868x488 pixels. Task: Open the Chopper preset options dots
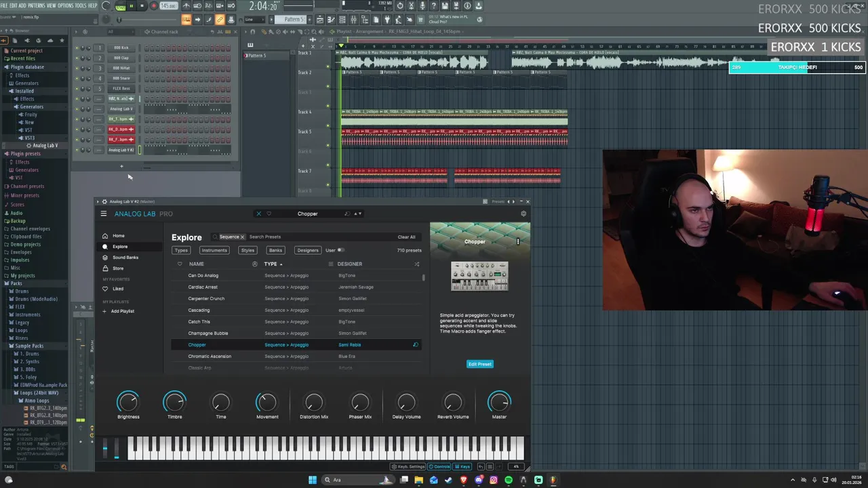tap(518, 241)
